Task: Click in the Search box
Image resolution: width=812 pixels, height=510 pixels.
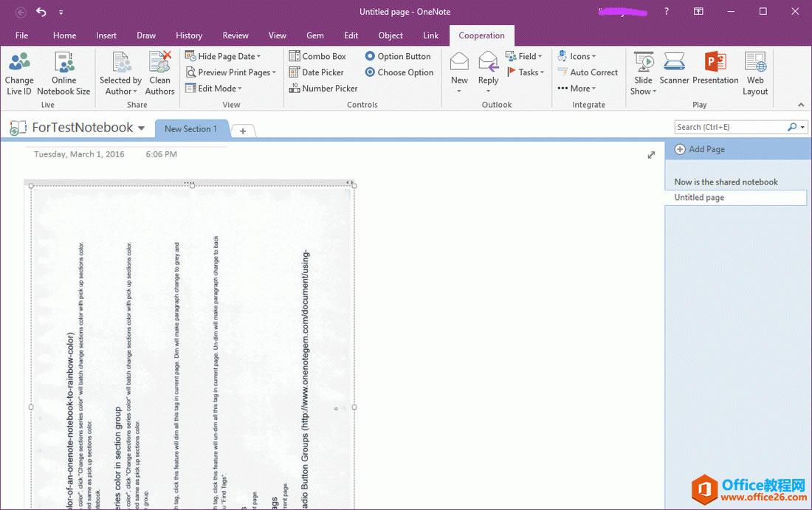Action: (x=730, y=127)
